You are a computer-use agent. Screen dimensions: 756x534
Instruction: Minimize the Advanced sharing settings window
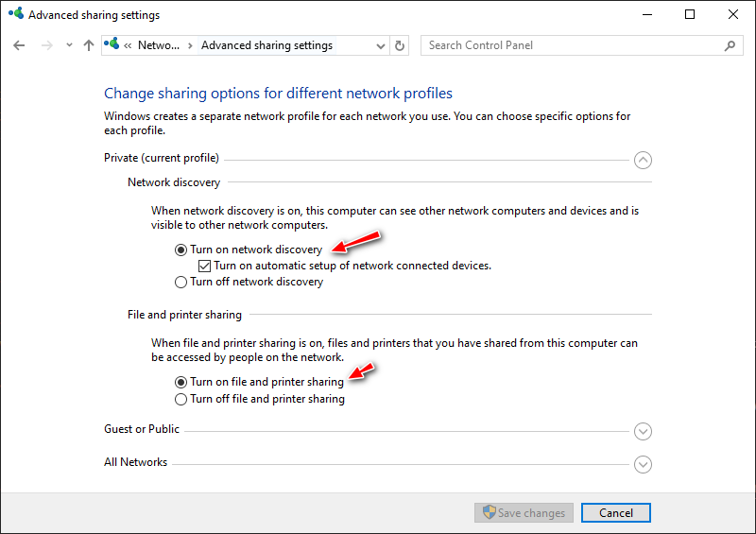coord(647,14)
